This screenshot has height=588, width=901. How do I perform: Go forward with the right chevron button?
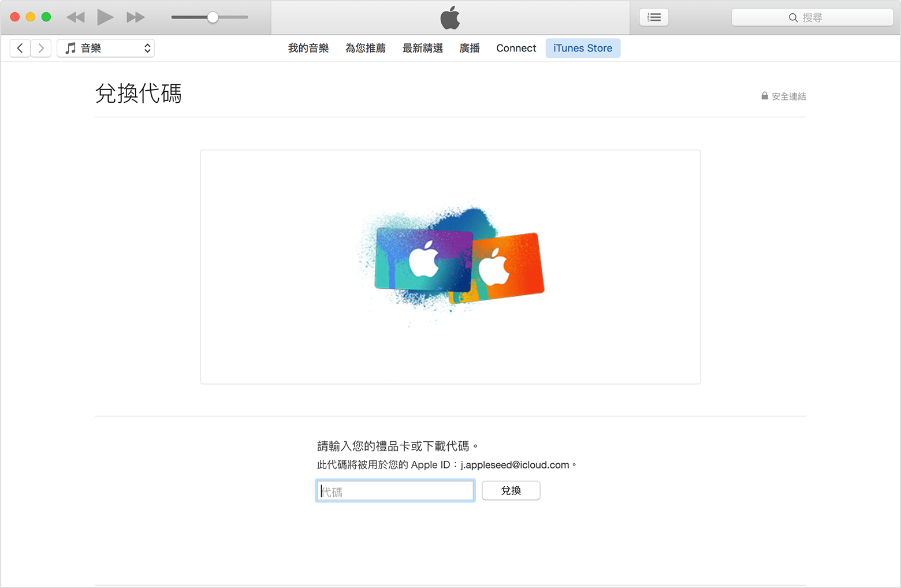point(41,48)
